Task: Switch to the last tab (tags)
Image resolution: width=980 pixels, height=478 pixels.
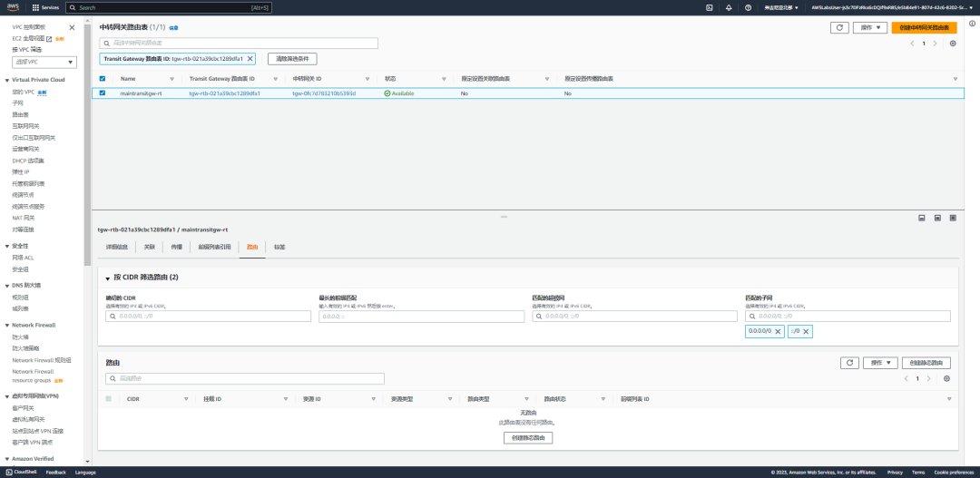Action: pos(279,248)
